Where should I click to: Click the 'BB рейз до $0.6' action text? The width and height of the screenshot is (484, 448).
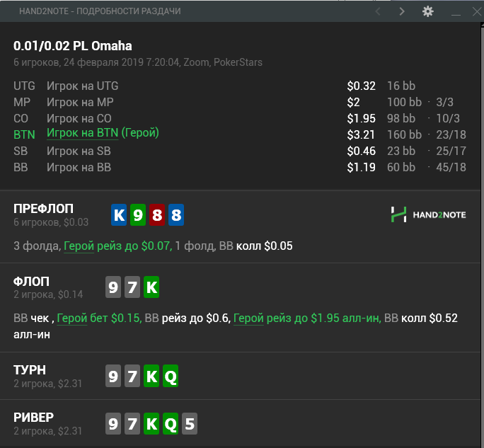188,318
